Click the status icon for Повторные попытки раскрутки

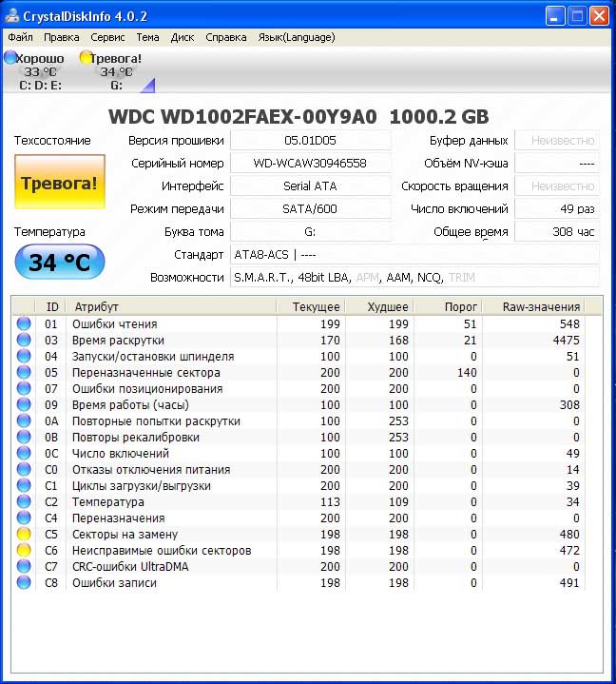pyautogui.click(x=24, y=420)
